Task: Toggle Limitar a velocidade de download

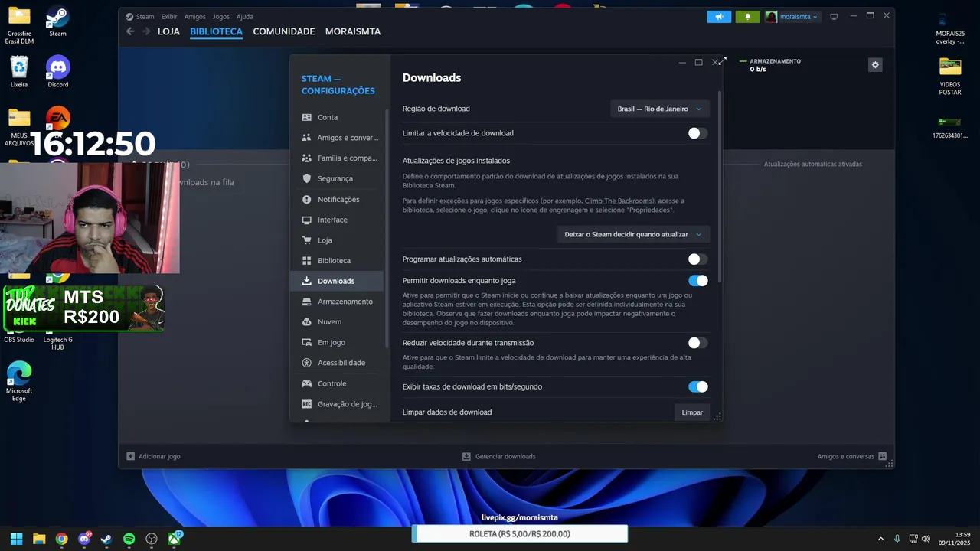Action: (697, 133)
